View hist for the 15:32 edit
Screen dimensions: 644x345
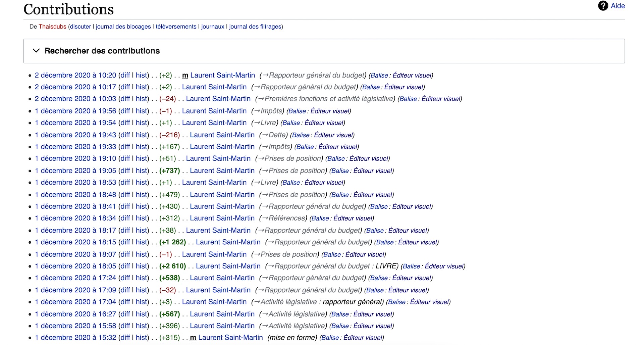(x=141, y=338)
